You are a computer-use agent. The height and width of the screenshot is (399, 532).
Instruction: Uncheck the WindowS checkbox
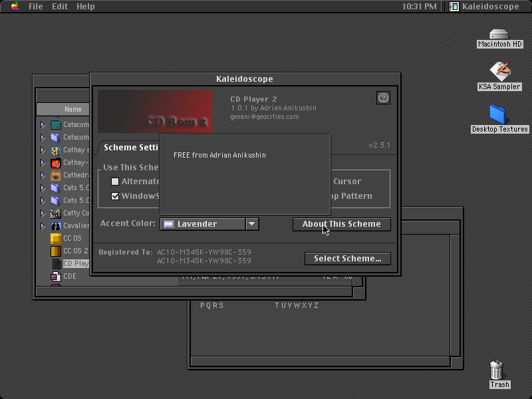click(x=115, y=196)
